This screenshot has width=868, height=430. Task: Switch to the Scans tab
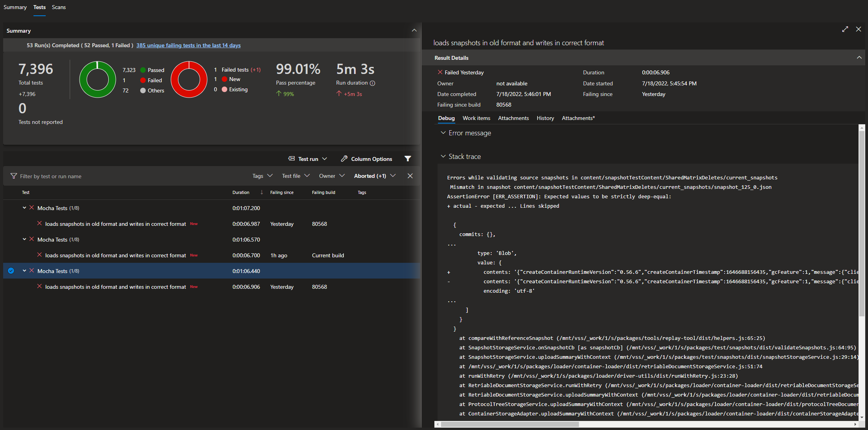pos(59,7)
